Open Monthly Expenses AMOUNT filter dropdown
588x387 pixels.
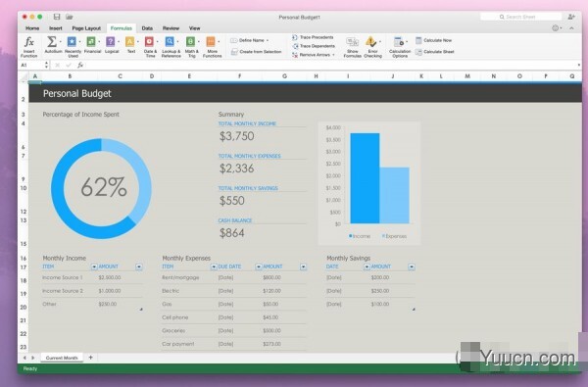pos(303,266)
